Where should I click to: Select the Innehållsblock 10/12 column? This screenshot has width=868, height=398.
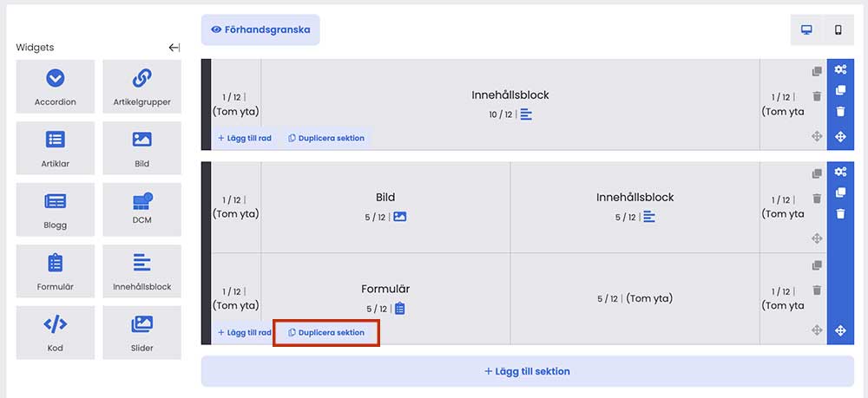pyautogui.click(x=510, y=104)
